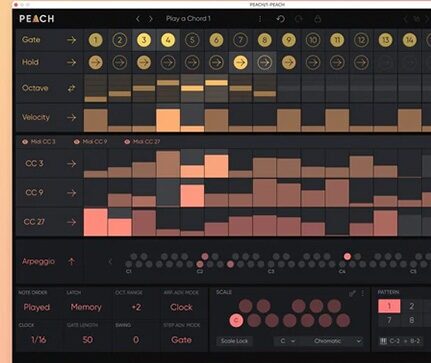Toggle Hold on step 1
The image size is (431, 363).
95,62
